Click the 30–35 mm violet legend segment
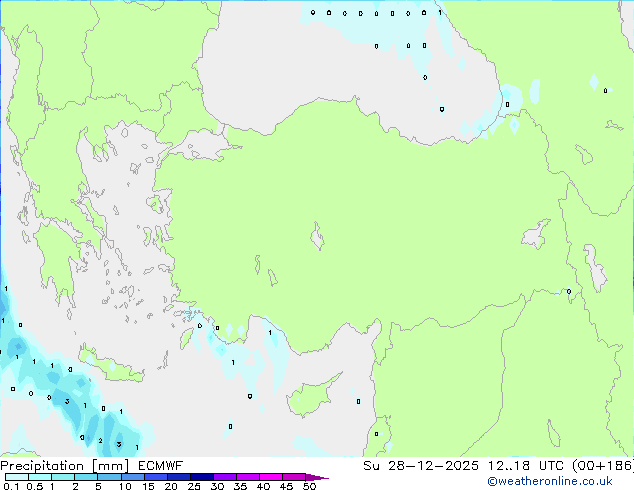 tap(224, 477)
